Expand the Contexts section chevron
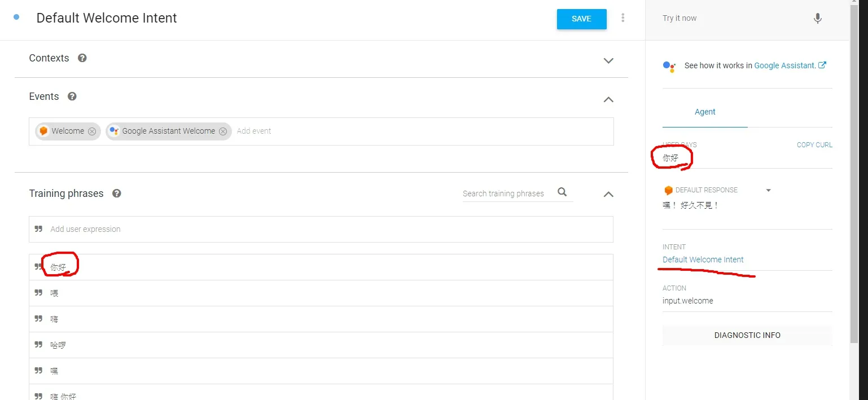868x400 pixels. pos(608,60)
